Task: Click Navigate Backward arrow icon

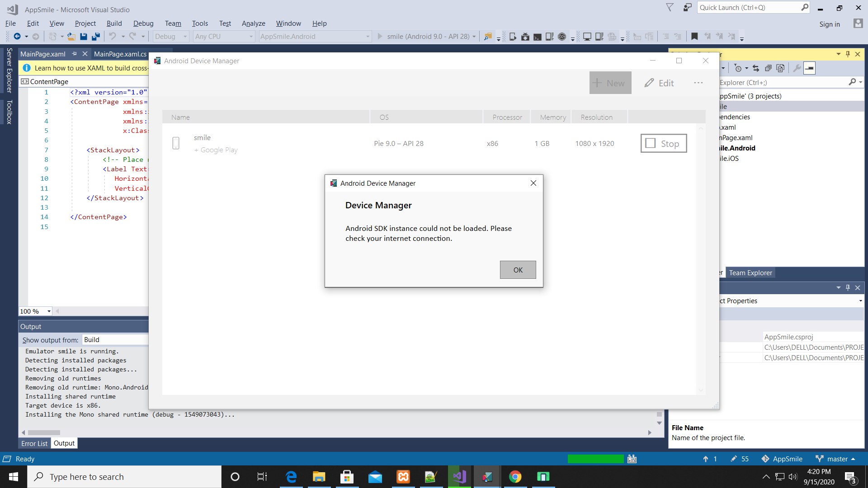Action: [x=17, y=37]
